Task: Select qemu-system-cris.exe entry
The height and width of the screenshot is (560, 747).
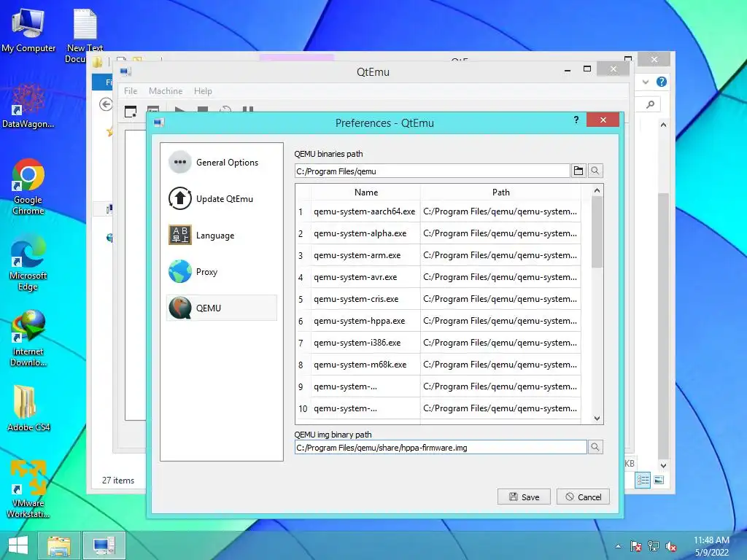Action: (x=365, y=299)
